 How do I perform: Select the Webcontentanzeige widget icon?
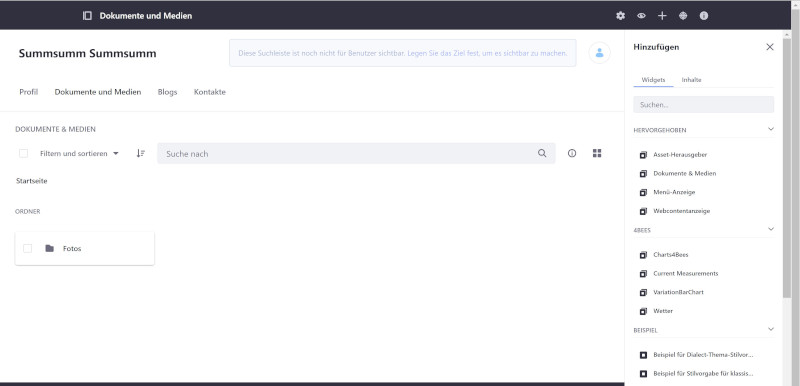click(x=643, y=211)
